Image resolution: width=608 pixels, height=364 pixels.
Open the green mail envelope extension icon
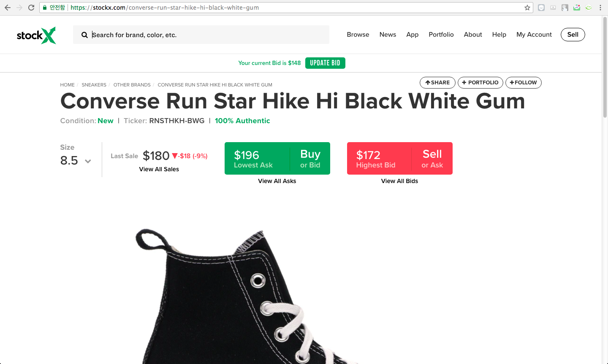[x=577, y=8]
